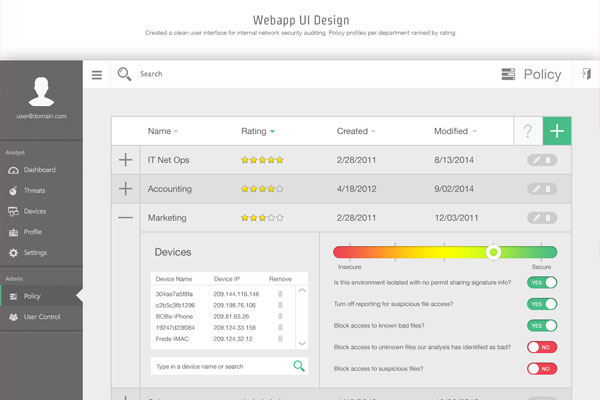This screenshot has height=400, width=600.
Task: Click the hamburger menu icon
Action: pos(97,74)
